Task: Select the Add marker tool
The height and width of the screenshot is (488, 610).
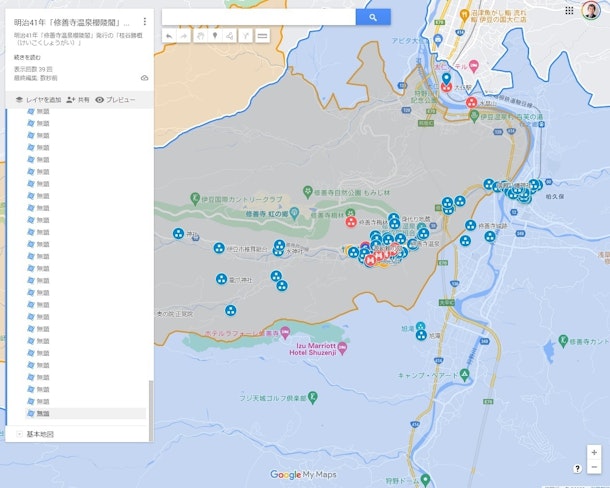Action: click(215, 35)
